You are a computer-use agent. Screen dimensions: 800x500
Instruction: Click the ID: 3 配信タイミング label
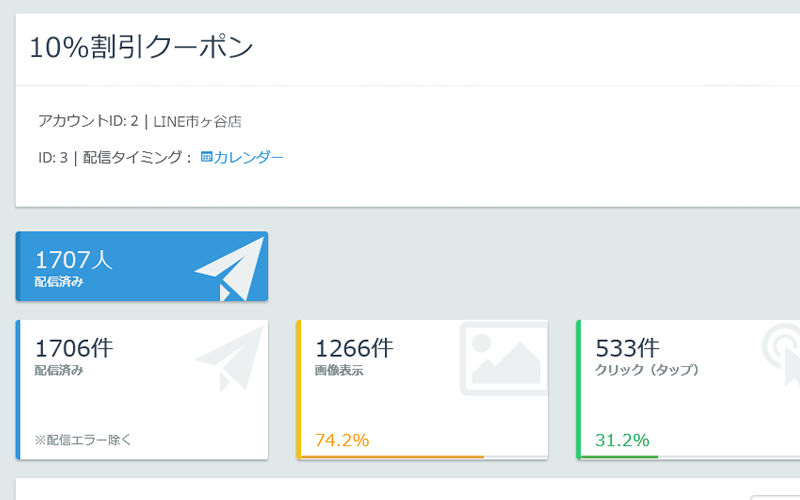[114, 157]
